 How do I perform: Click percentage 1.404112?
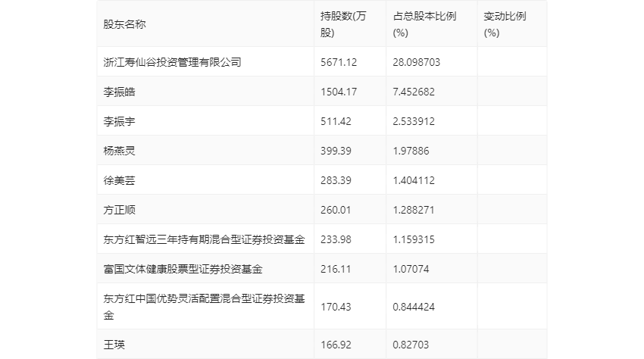click(x=414, y=180)
